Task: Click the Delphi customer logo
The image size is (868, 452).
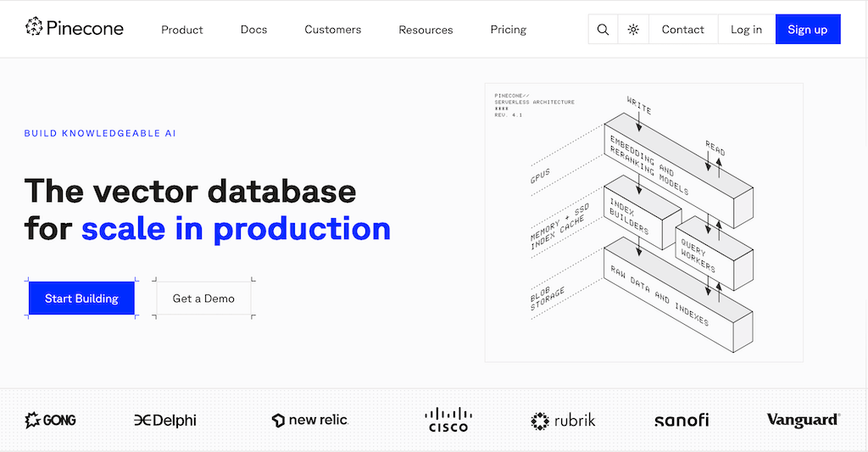Action: 165,420
